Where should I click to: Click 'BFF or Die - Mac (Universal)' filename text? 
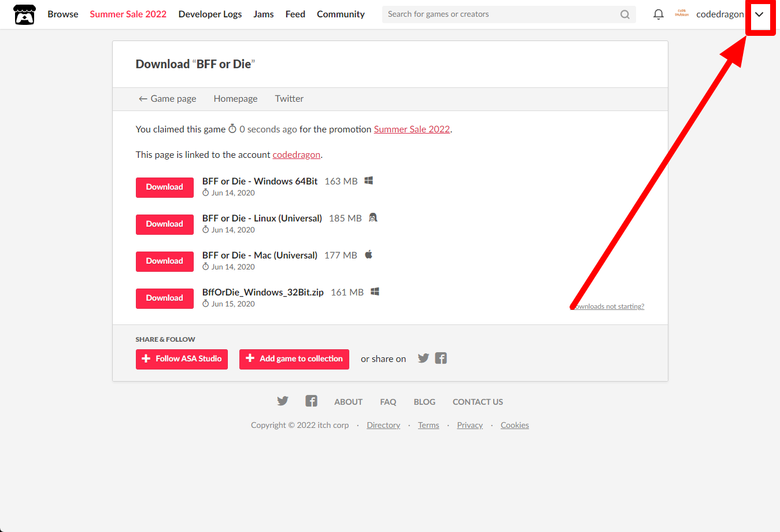[x=260, y=255]
